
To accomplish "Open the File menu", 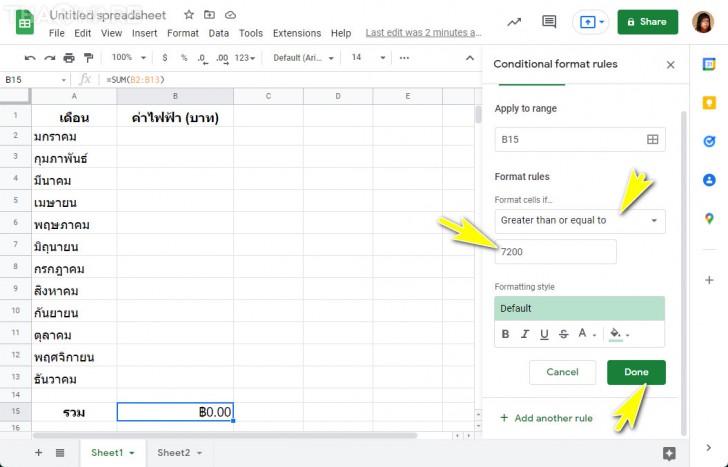I will (57, 33).
